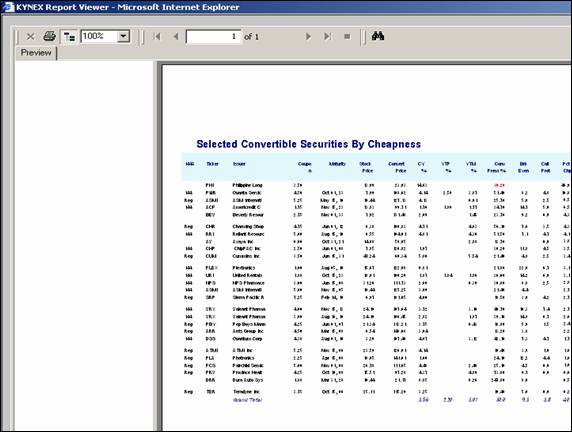
Task: Click the 'Grand Total' label
Action: pyautogui.click(x=248, y=400)
